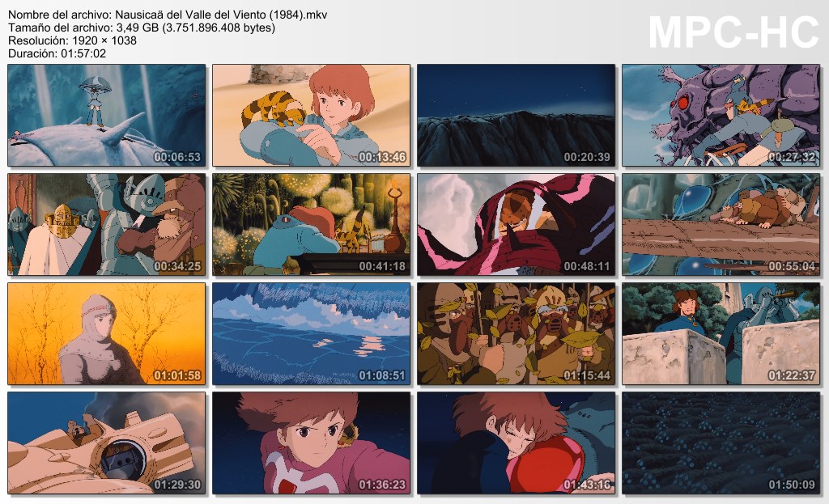Click the Resolución 1920 × 1038 line
This screenshot has width=829, height=504.
click(x=72, y=40)
